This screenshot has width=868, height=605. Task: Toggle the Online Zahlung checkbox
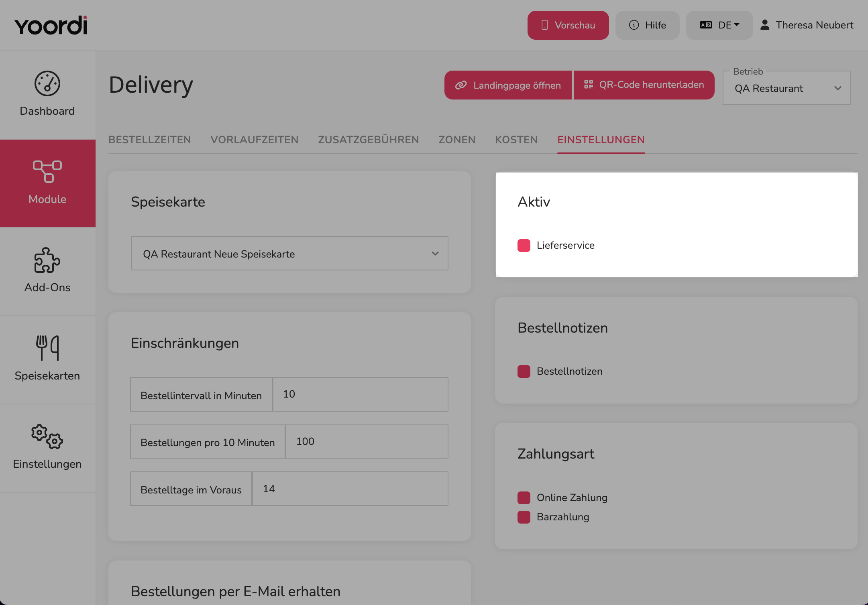tap(524, 498)
